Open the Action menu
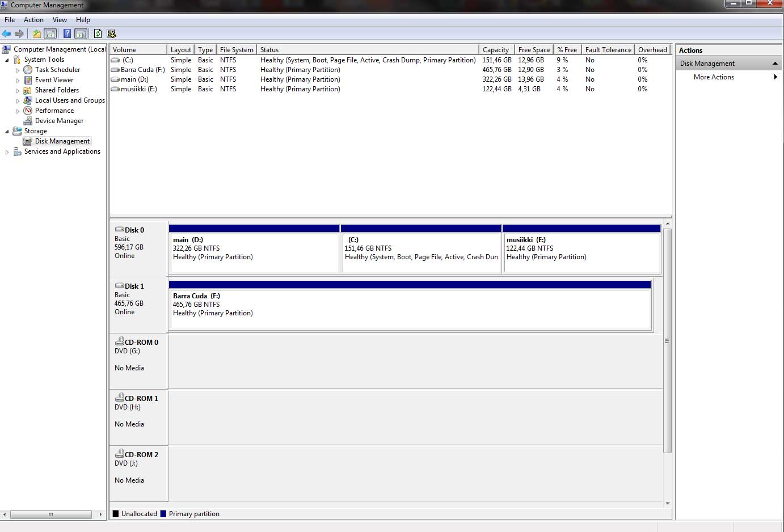784x532 pixels. 33,20
